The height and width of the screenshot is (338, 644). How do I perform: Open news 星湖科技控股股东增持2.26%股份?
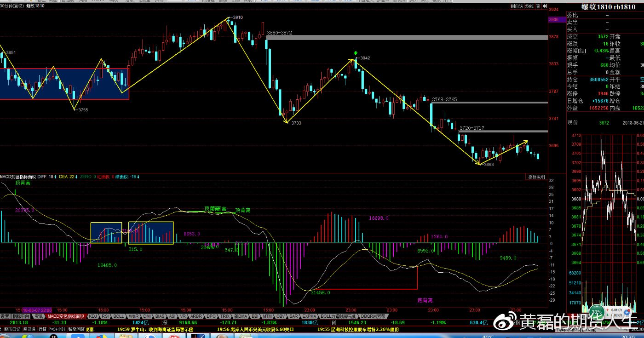click(358, 329)
